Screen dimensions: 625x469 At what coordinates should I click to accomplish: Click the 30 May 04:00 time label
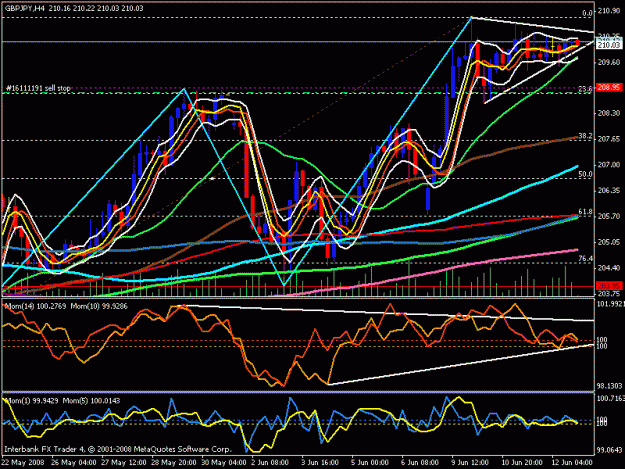click(224, 462)
